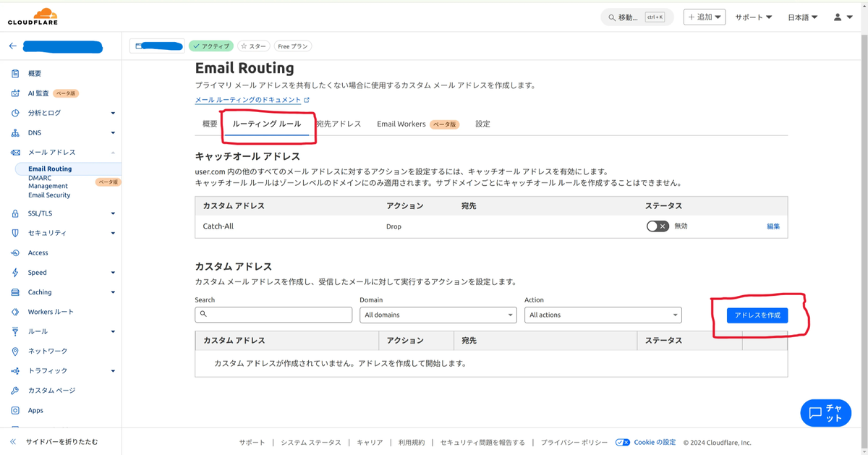Open the 設定 tab
The image size is (868, 455).
pyautogui.click(x=482, y=124)
